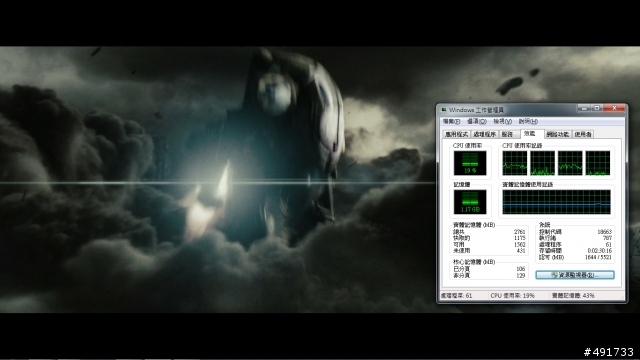Click the available memory value 1562
The height and width of the screenshot is (360, 640).
tap(519, 244)
